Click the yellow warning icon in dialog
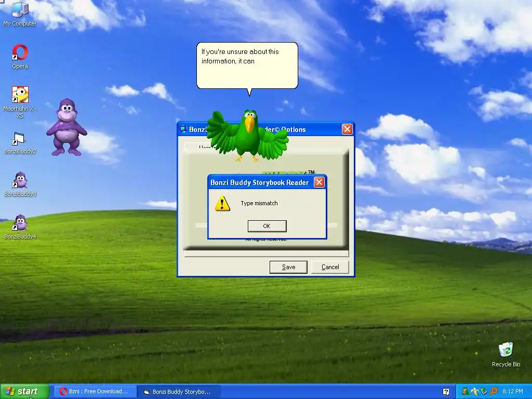The image size is (532, 399). click(222, 203)
